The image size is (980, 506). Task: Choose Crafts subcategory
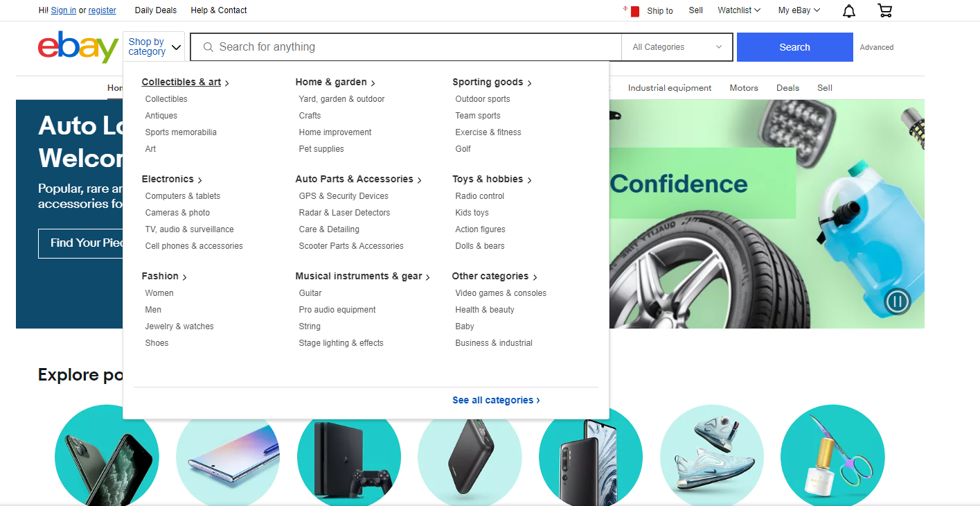(x=310, y=116)
